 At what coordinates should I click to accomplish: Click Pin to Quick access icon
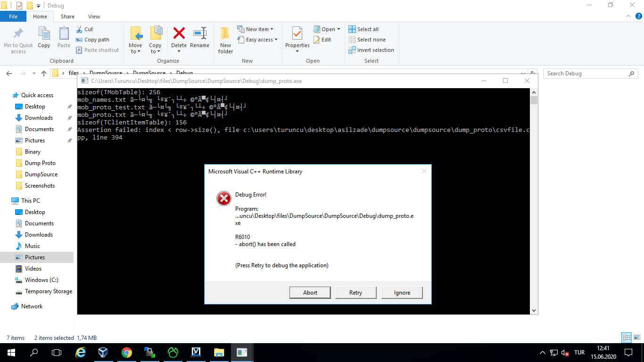[18, 34]
